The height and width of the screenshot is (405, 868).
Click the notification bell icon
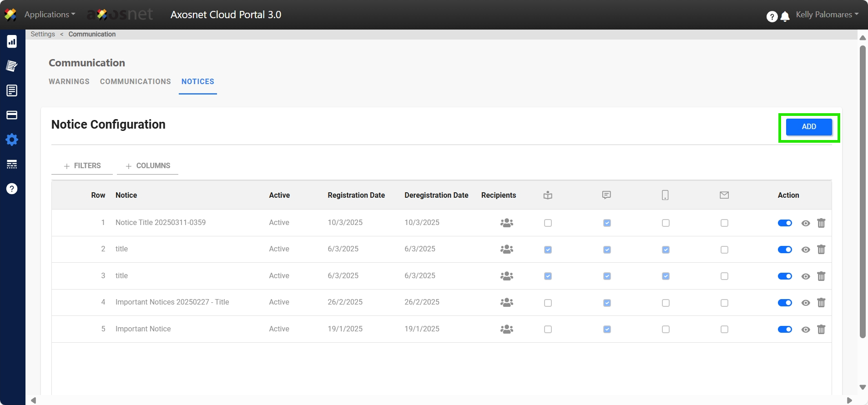point(785,17)
